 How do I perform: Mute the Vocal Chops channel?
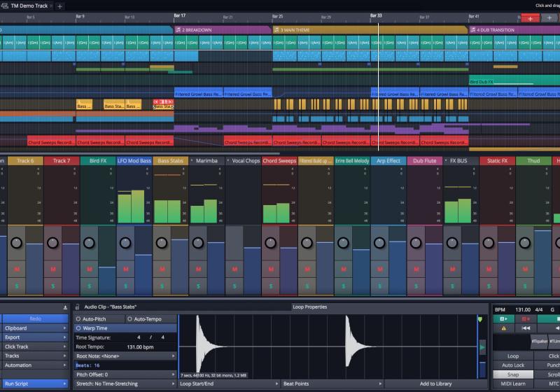click(234, 269)
